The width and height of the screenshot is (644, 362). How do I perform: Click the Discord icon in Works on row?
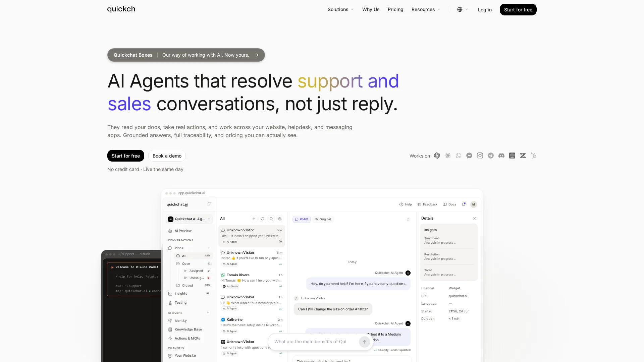(501, 156)
